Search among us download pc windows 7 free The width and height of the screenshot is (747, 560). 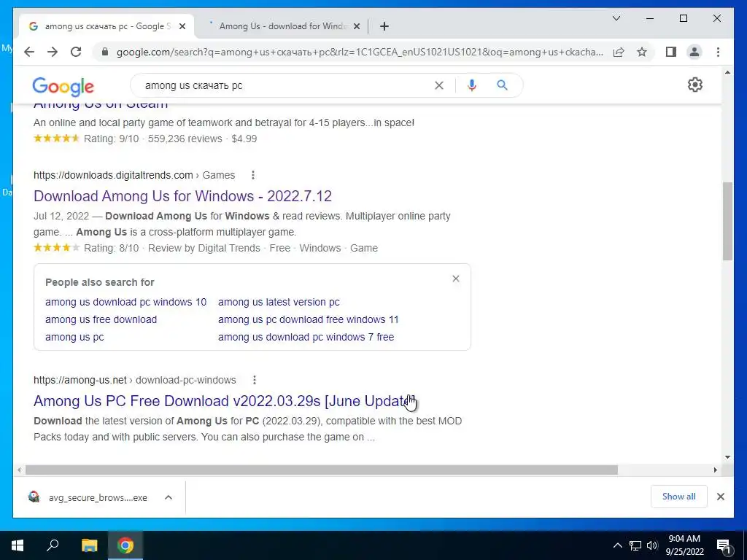(x=306, y=337)
